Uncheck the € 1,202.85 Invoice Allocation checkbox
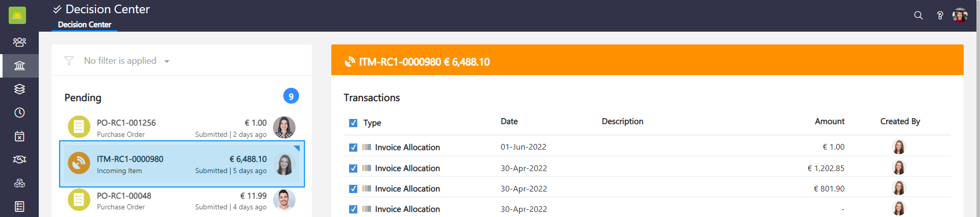980x217 pixels. (353, 168)
